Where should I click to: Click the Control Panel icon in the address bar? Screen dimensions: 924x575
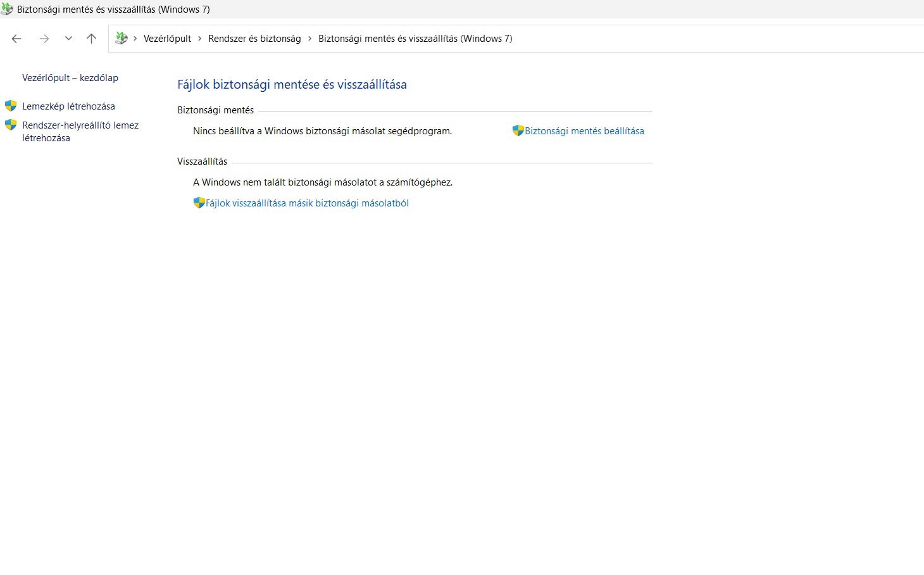coord(122,39)
